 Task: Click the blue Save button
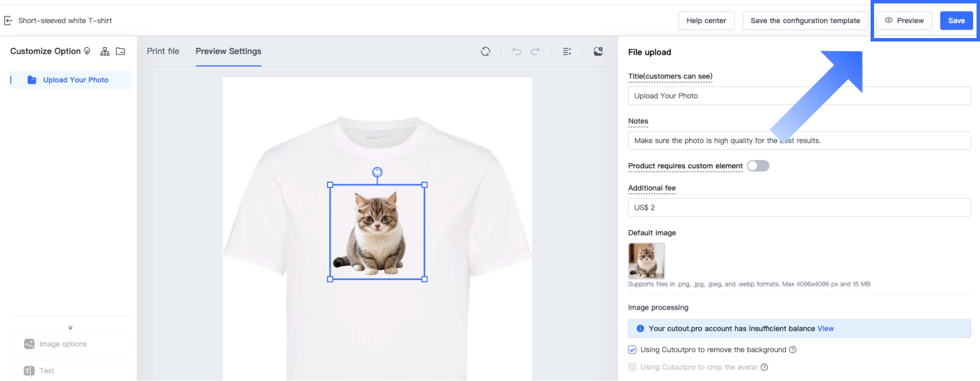956,21
